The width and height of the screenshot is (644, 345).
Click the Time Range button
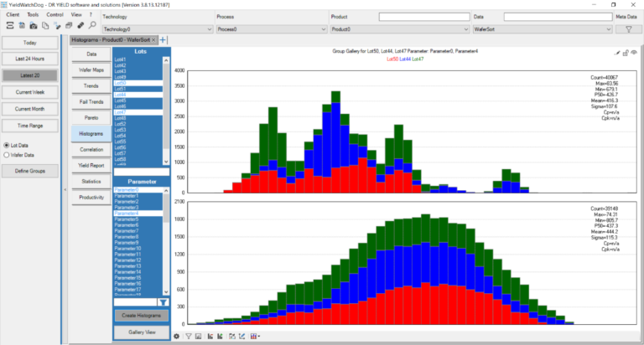pos(30,126)
